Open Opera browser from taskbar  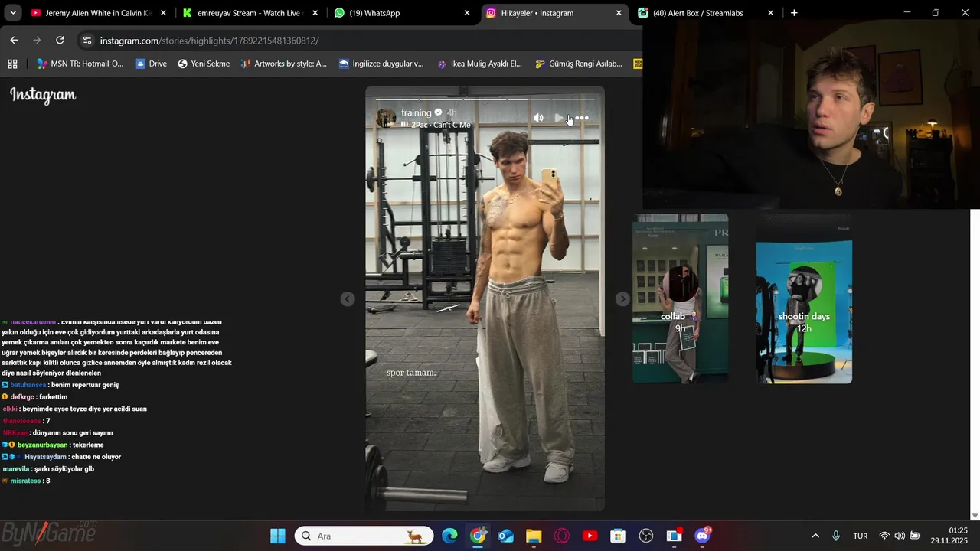(x=562, y=536)
